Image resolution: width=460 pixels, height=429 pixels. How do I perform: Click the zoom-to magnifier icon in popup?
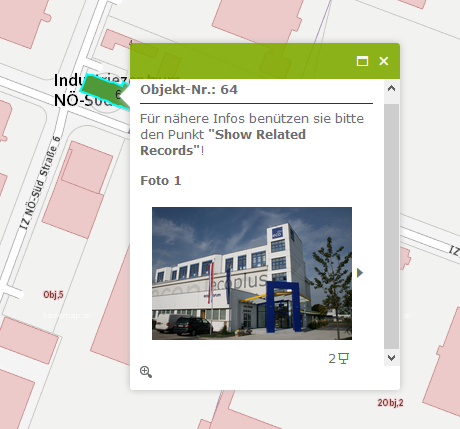click(146, 372)
